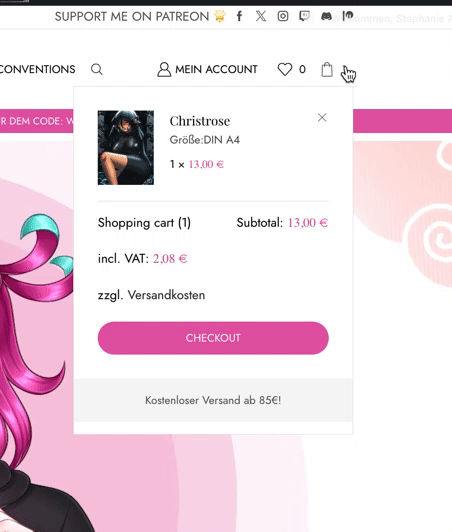Open the Instagram icon
Image resolution: width=452 pixels, height=532 pixels.
283,16
